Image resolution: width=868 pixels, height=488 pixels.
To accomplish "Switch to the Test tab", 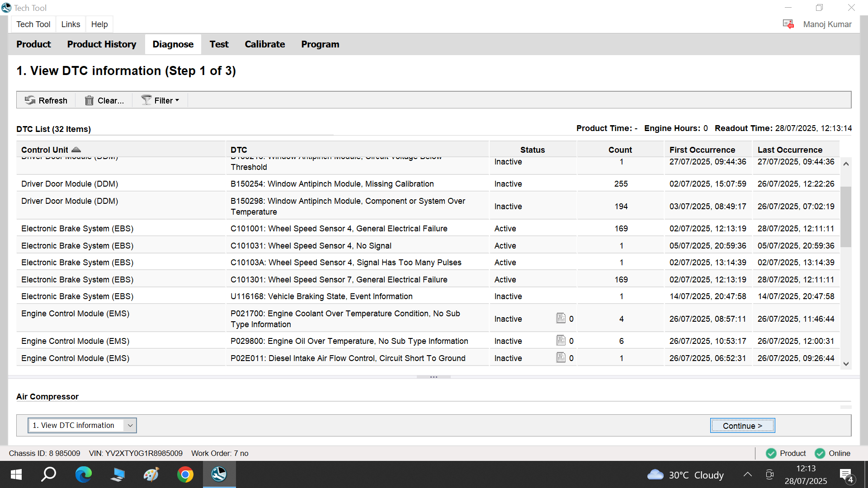I will [219, 44].
